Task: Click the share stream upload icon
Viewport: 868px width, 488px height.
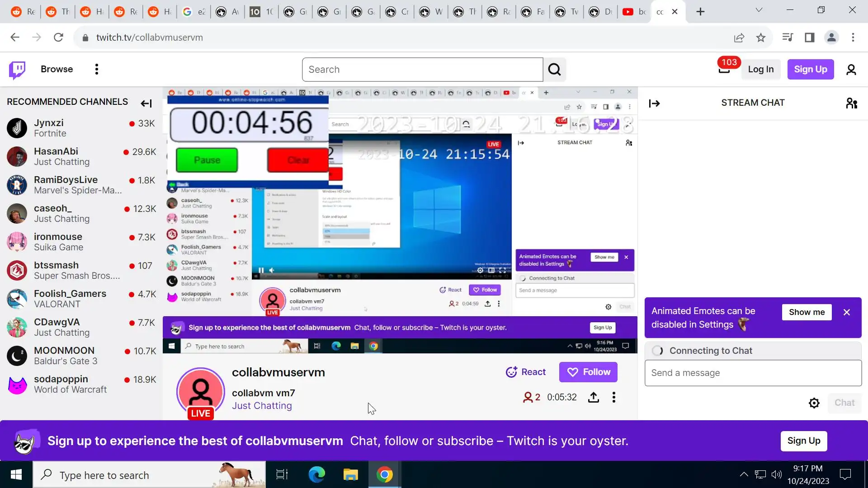Action: pos(593,398)
